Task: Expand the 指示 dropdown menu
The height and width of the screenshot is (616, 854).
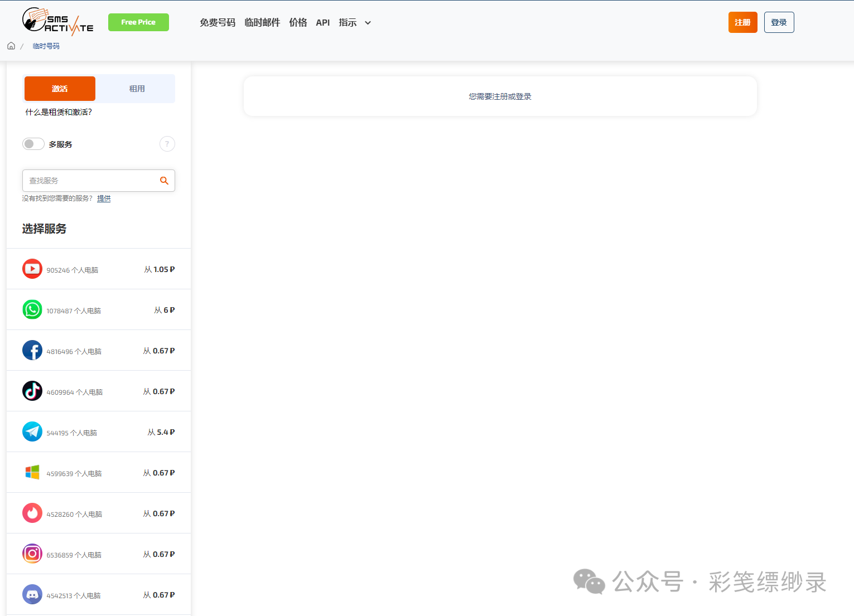Action: (355, 23)
